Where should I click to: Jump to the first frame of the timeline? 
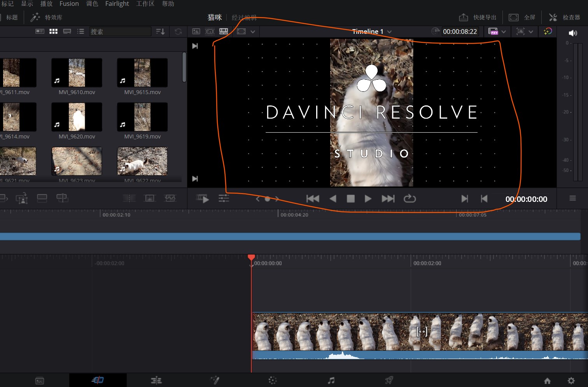coord(313,199)
